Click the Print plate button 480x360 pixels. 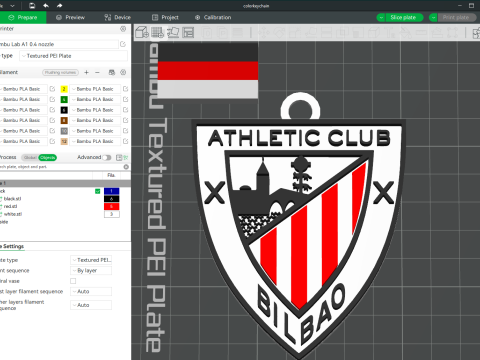[x=457, y=17]
